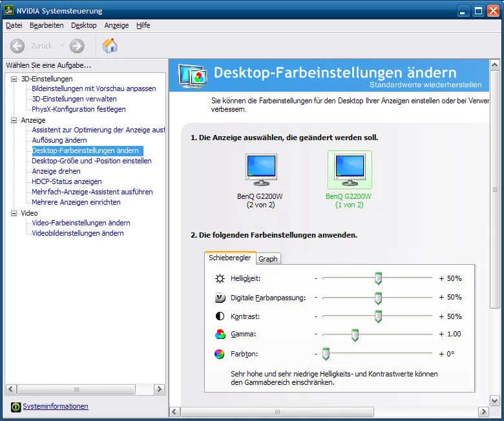This screenshot has width=504, height=421.
Task: Click the Helligkeit sun icon
Action: click(220, 278)
